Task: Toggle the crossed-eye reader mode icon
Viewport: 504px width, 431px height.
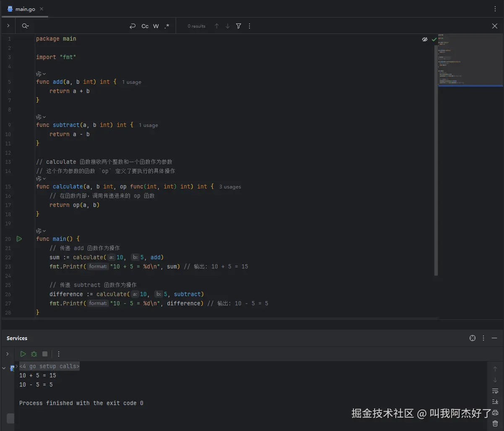Action: pos(425,39)
